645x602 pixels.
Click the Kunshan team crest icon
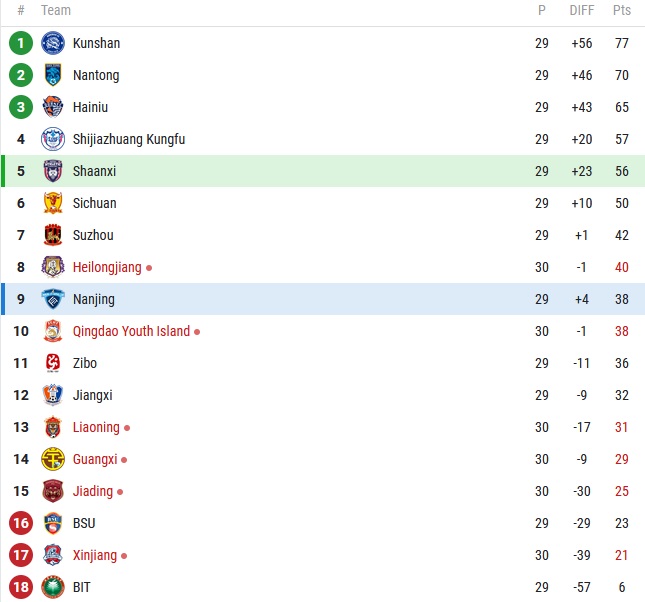53,43
